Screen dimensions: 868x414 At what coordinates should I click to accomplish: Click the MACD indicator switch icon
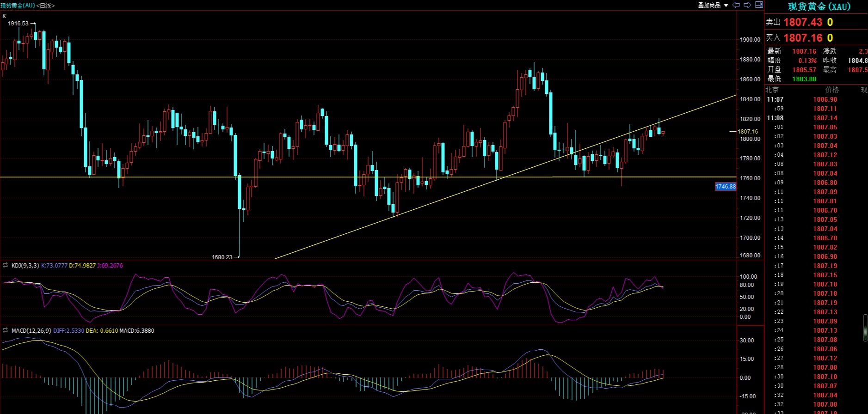tap(5, 330)
